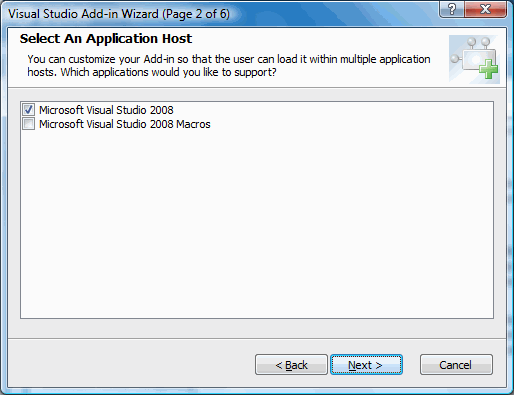Cancel the Add-in Wizard
The image size is (514, 395).
pyautogui.click(x=456, y=365)
